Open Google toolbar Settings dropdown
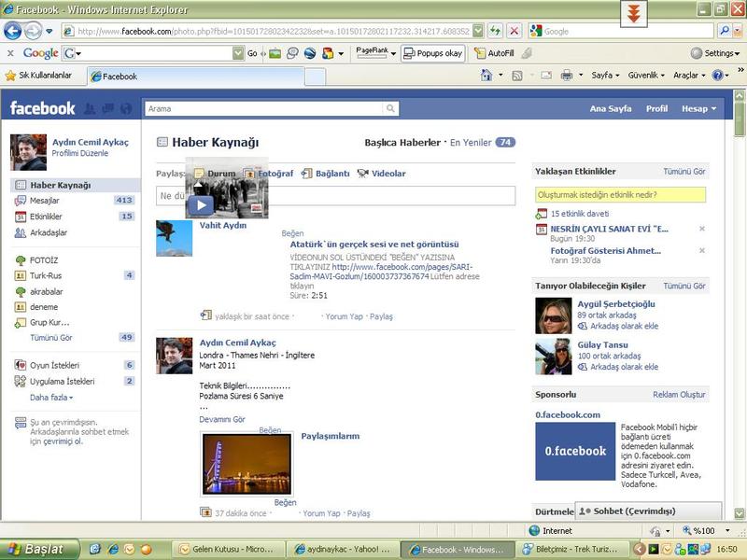 point(715,53)
